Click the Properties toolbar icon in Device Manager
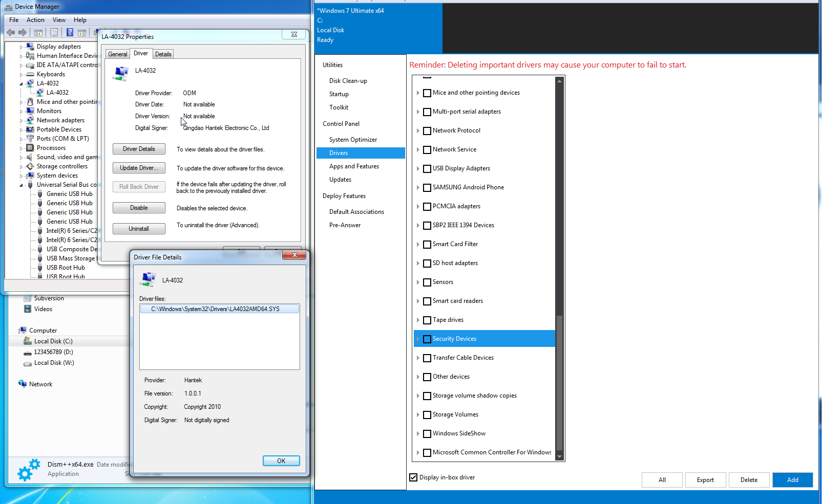The image size is (822, 504). (54, 32)
